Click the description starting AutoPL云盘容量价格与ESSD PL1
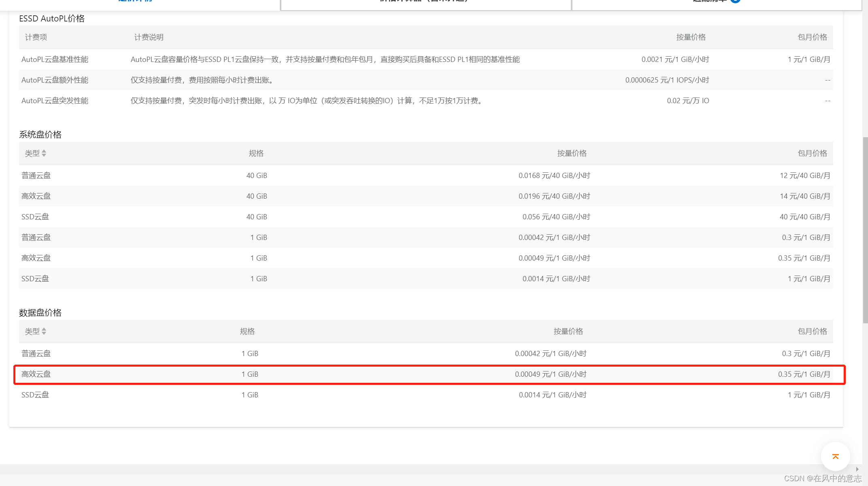Viewport: 868px width, 486px height. click(325, 59)
